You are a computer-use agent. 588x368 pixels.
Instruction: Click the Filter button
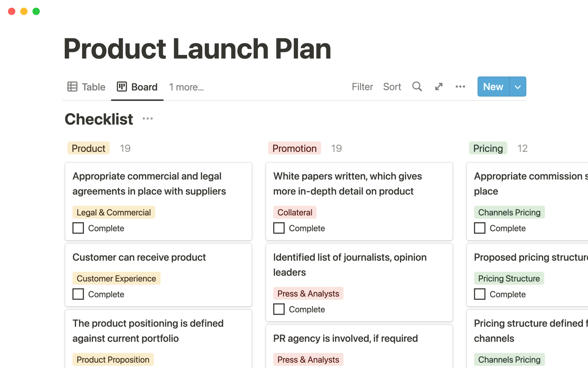pos(362,86)
